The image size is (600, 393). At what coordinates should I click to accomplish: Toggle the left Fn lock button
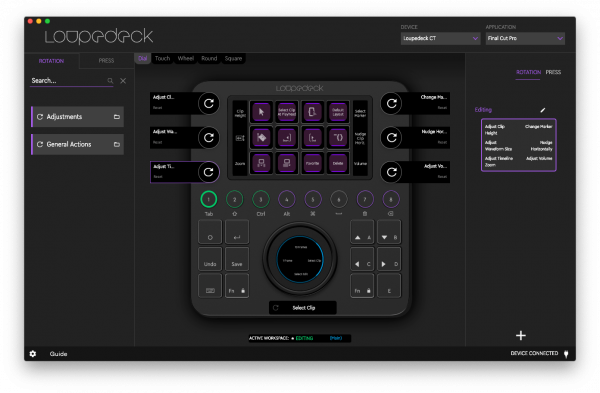coord(237,286)
